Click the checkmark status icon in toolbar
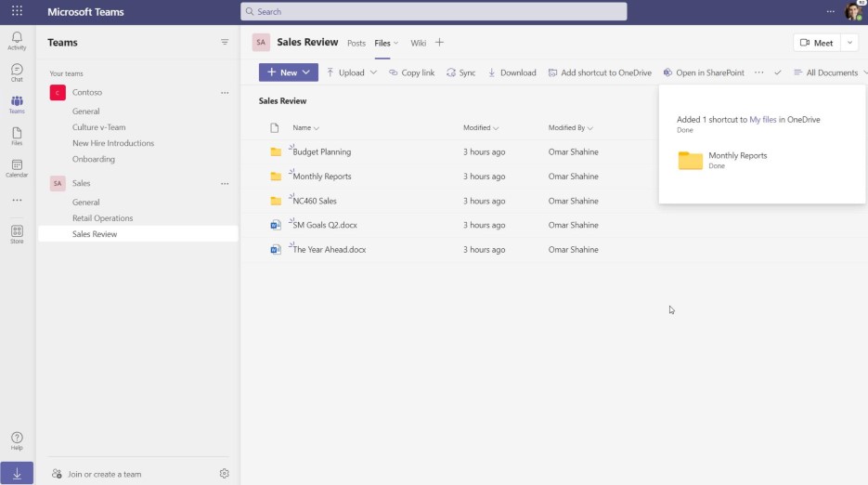 coord(778,72)
